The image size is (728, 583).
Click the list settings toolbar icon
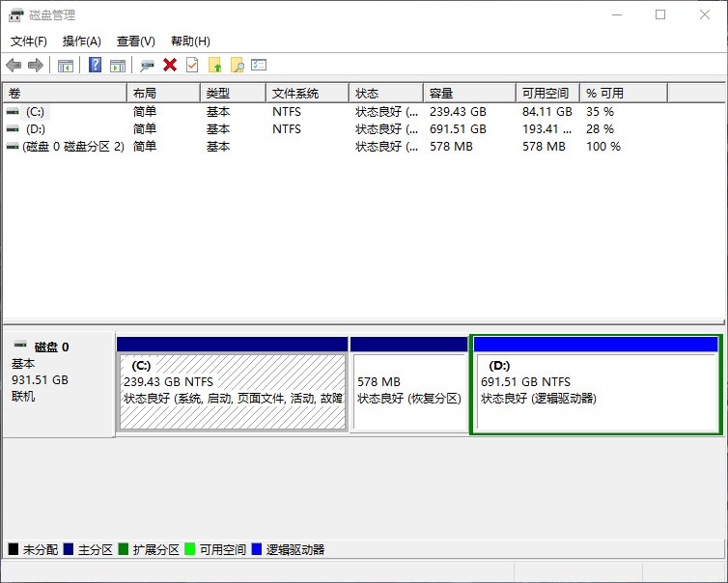[259, 65]
